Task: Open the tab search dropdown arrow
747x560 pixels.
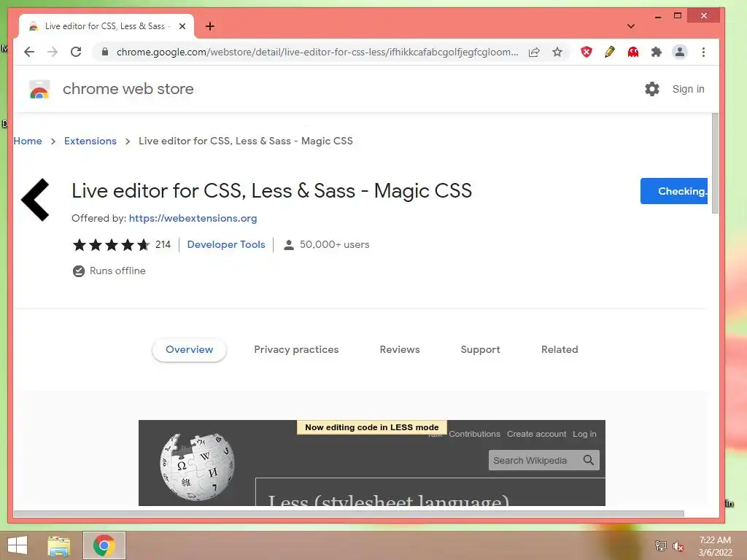Action: click(x=631, y=26)
